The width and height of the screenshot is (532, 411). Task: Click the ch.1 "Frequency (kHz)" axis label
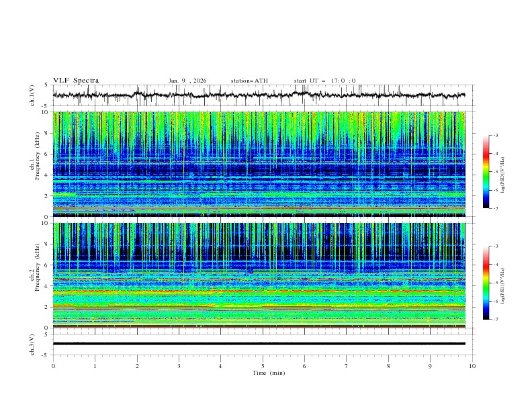coord(38,156)
